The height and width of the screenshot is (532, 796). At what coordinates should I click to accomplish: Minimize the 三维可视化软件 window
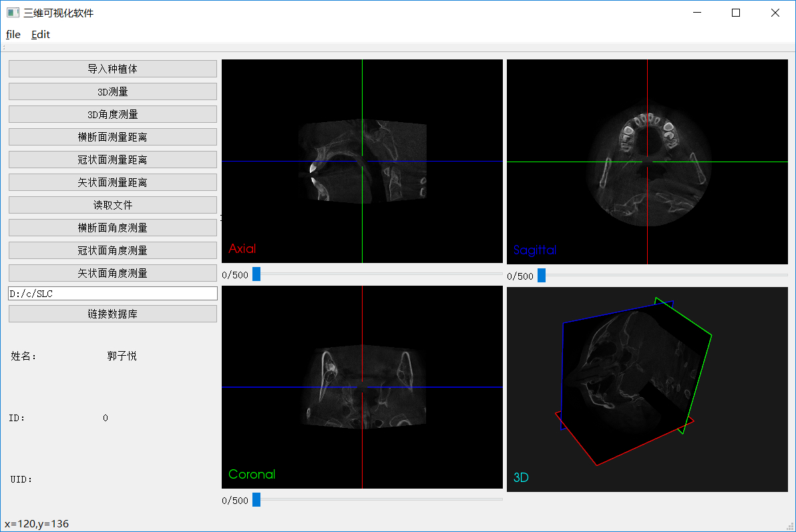coord(697,13)
